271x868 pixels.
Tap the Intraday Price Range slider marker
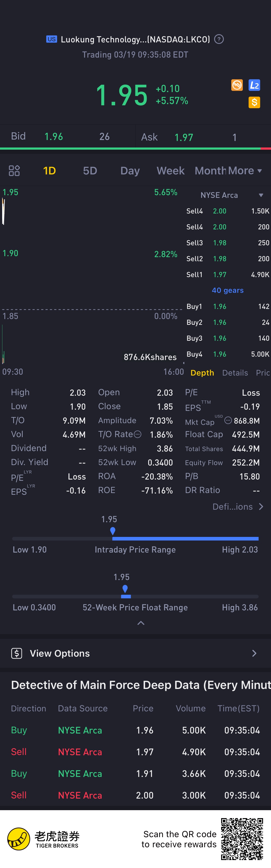(113, 531)
